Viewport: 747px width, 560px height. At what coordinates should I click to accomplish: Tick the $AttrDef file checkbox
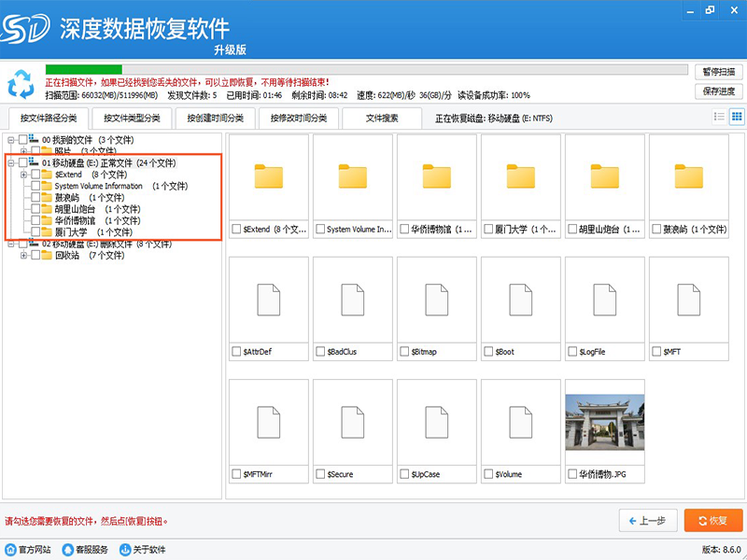[x=235, y=352]
